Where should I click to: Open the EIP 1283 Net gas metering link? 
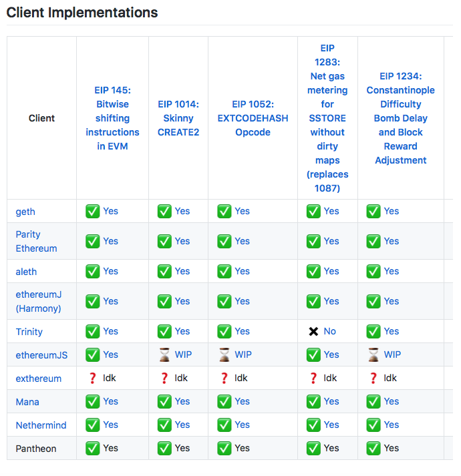[327, 118]
